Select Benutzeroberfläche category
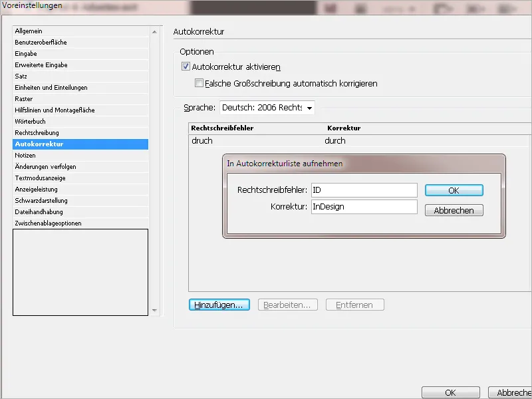The image size is (532, 399). [x=80, y=43]
